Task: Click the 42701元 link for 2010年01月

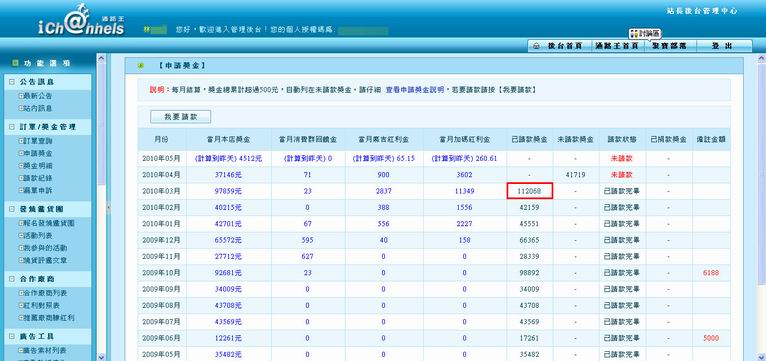Action: coord(228,224)
